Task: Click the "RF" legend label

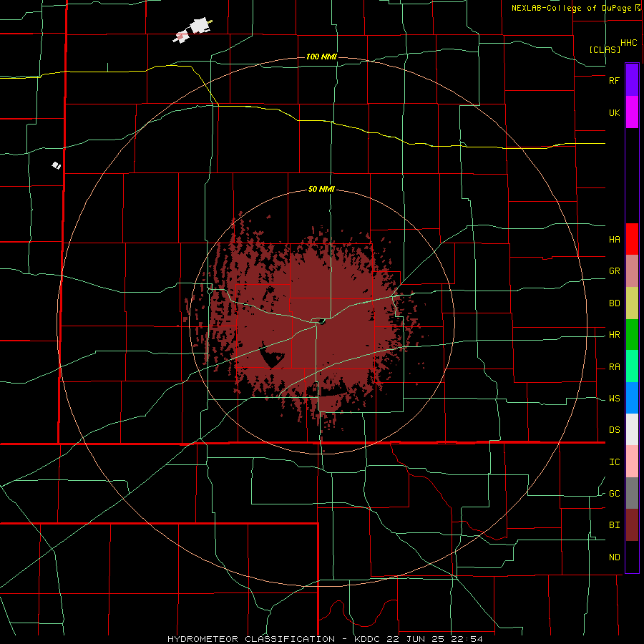Action: click(614, 80)
